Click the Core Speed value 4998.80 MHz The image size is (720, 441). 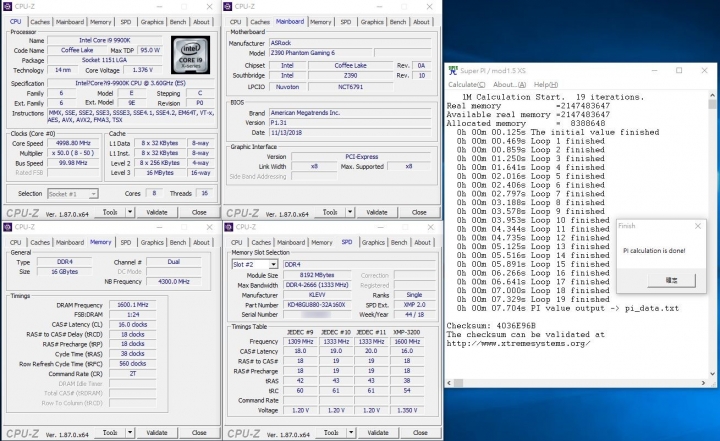pyautogui.click(x=73, y=143)
